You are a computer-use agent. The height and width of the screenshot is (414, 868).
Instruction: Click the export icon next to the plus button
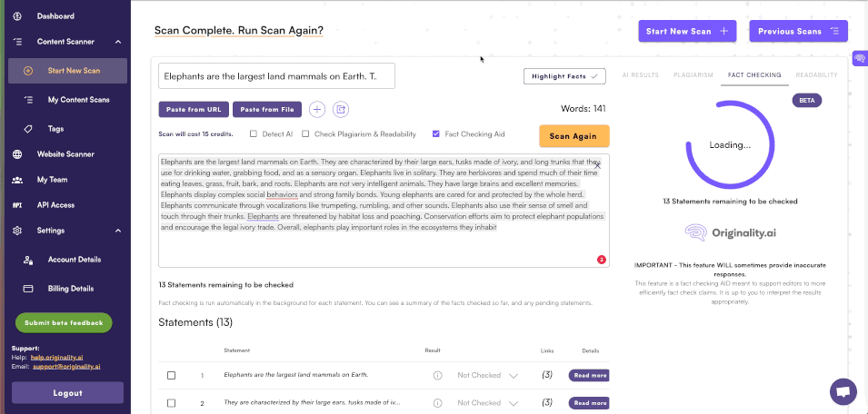341,110
